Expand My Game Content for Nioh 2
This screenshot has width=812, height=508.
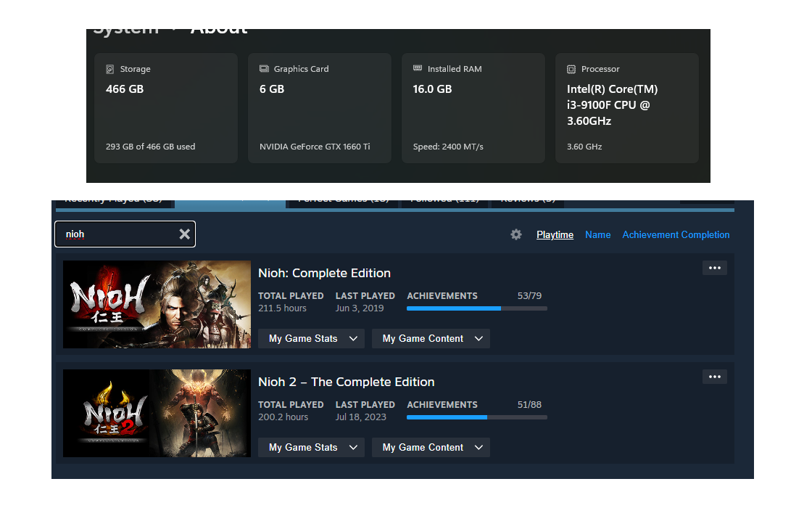coord(431,447)
